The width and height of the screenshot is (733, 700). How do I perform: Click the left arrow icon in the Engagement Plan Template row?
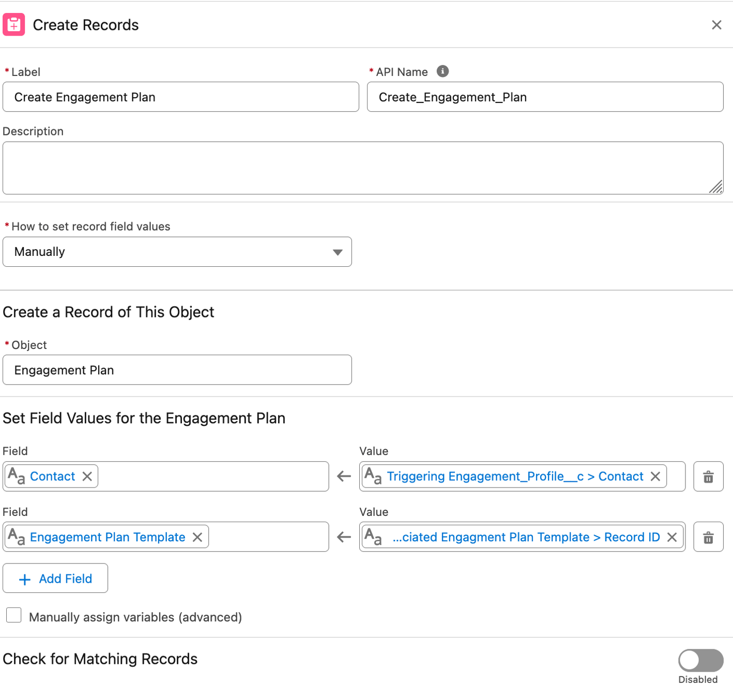344,537
